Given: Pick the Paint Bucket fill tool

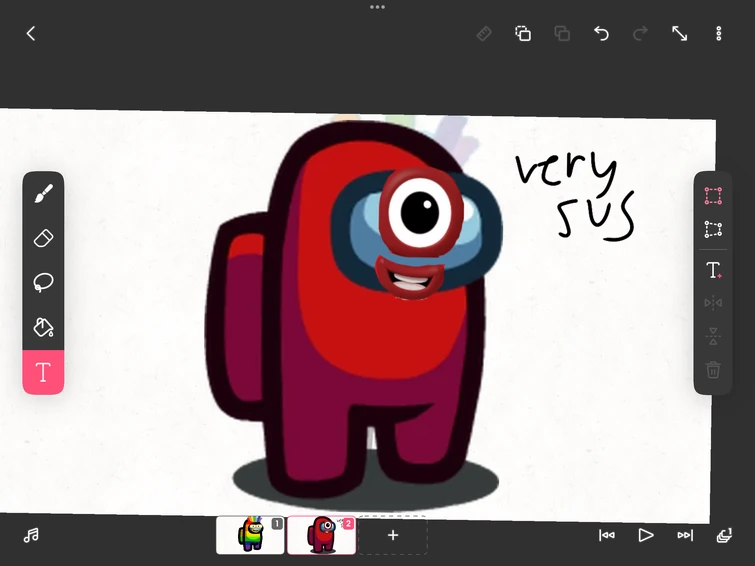Looking at the screenshot, I should click(43, 327).
